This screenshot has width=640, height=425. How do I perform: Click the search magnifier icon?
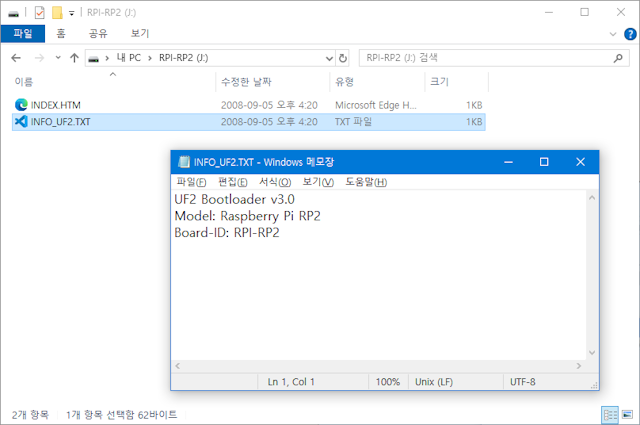(x=618, y=58)
